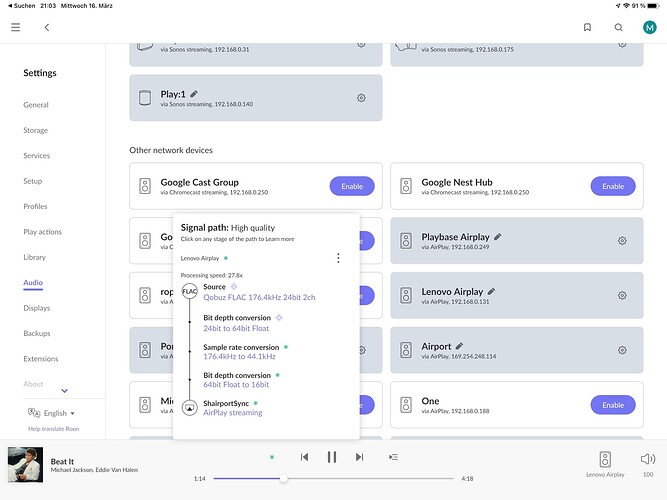
Task: Open Airport device settings gear
Action: [x=622, y=350]
